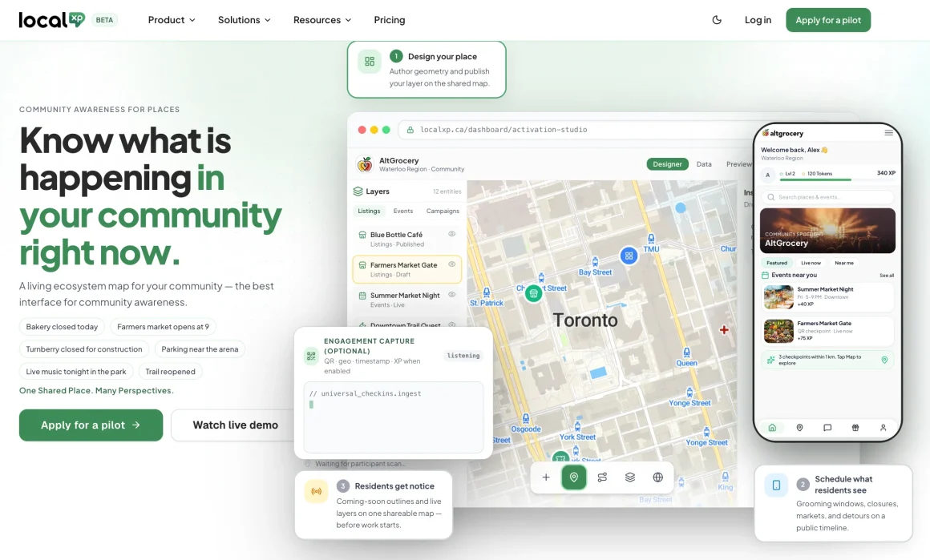Expand the Resources dropdown menu

(x=322, y=19)
